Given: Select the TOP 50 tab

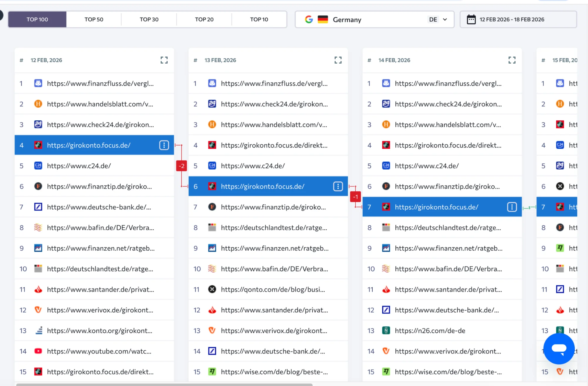Looking at the screenshot, I should pos(94,19).
